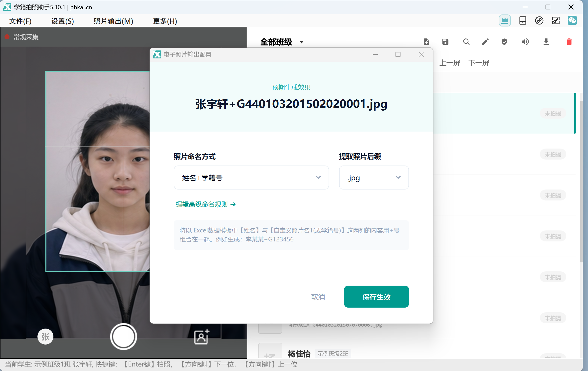
Task: Click the camera preview portrait frame
Action: [x=98, y=171]
